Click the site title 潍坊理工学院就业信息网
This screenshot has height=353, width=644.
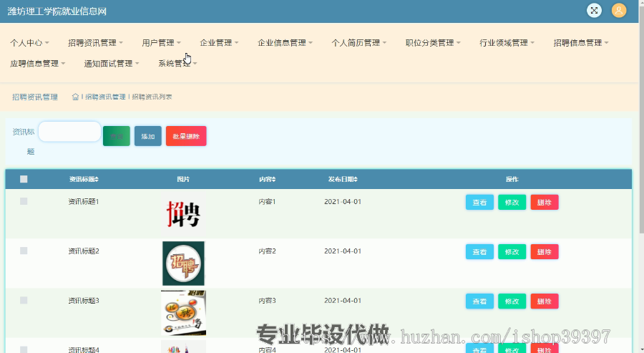click(57, 11)
